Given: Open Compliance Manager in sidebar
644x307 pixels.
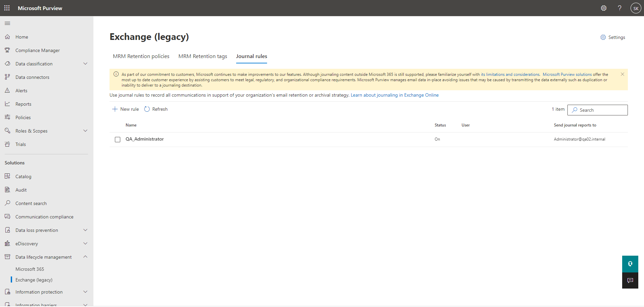Looking at the screenshot, I should click(x=38, y=50).
